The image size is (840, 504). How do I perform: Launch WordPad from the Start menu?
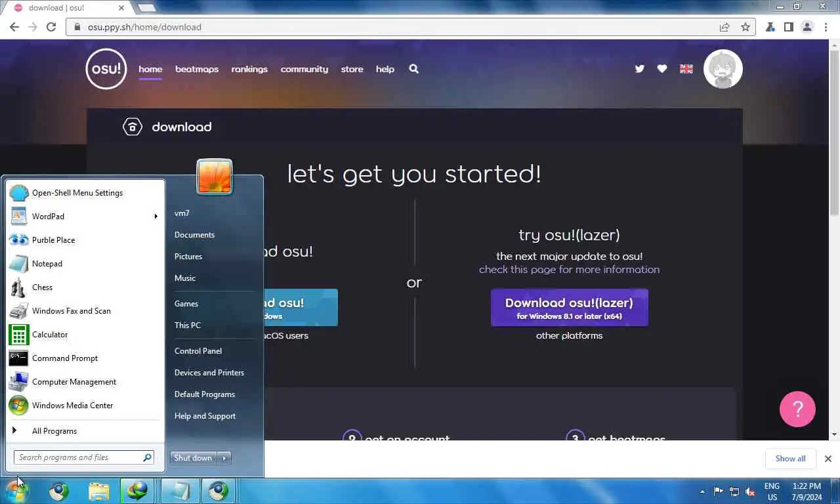(85, 217)
